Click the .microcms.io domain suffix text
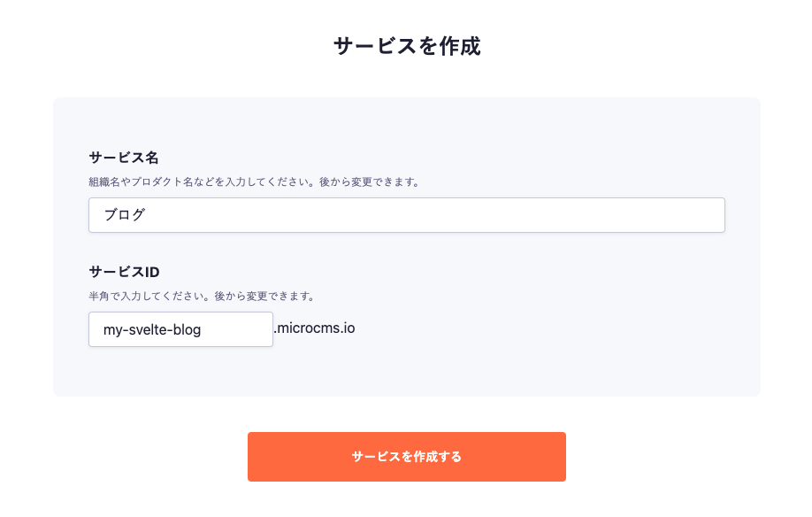The width and height of the screenshot is (812, 517). (x=314, y=328)
